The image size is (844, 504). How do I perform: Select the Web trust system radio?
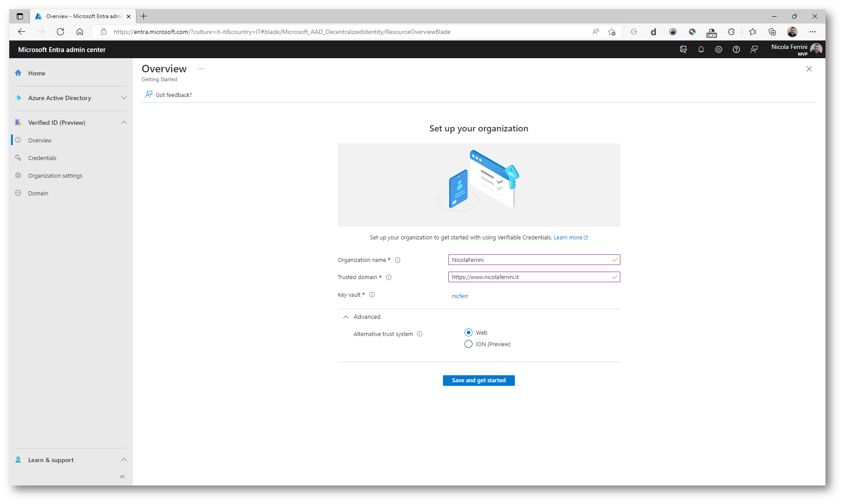point(469,332)
